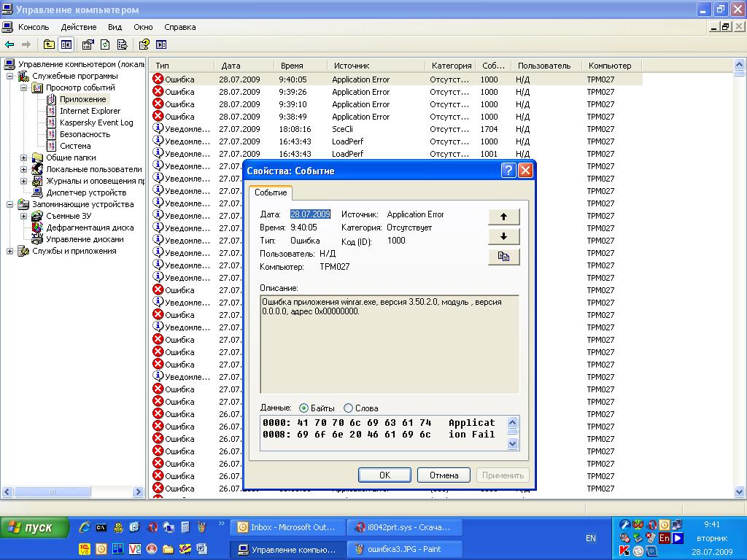The width and height of the screenshot is (747, 560).
Task: Click event list vertical scrollbar down arrow
Action: coord(740,492)
